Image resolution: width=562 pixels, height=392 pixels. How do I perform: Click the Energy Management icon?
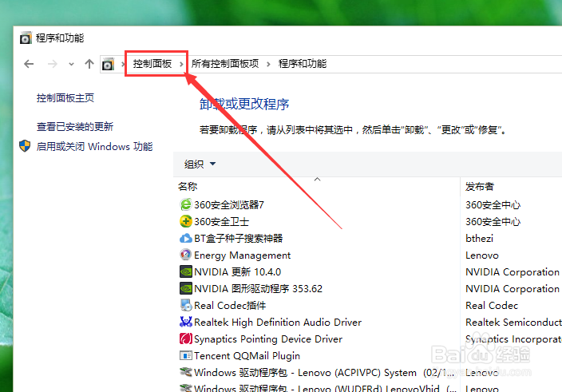tap(186, 255)
